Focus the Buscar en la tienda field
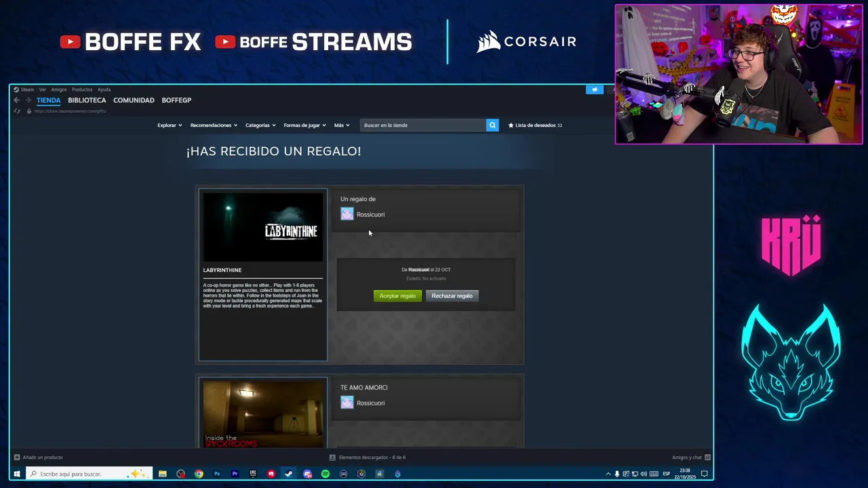The width and height of the screenshot is (868, 488). point(422,125)
